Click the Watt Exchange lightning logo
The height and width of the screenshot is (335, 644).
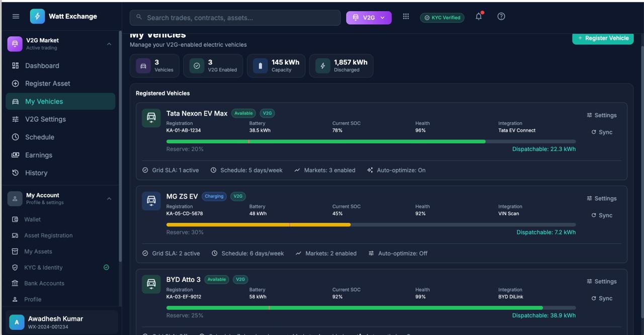pyautogui.click(x=37, y=17)
